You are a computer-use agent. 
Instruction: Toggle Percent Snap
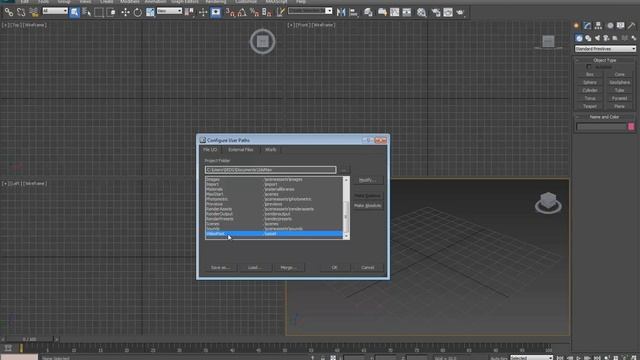pos(254,12)
